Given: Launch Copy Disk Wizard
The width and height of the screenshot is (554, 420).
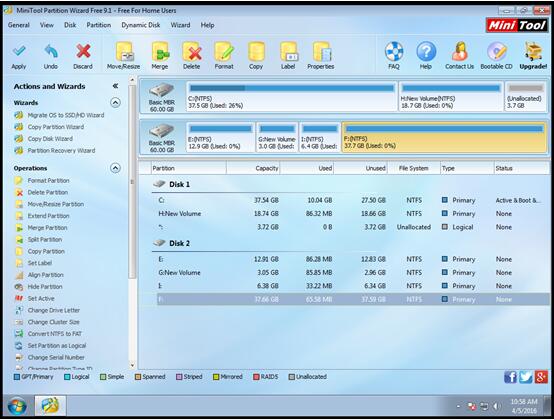Looking at the screenshot, I should pos(43,139).
